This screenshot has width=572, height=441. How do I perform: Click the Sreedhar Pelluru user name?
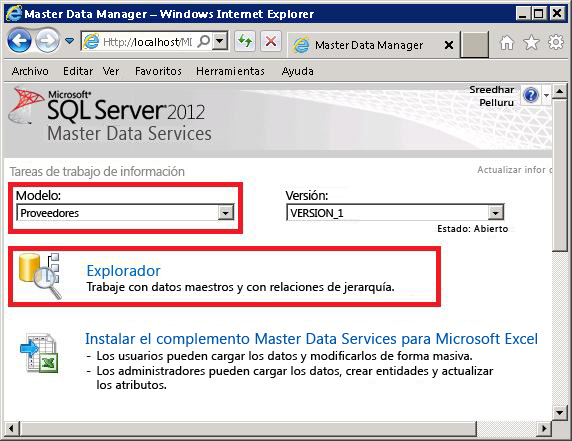pyautogui.click(x=492, y=96)
